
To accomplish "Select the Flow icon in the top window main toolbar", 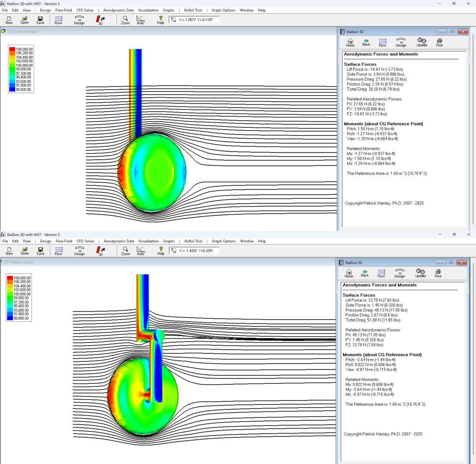I will pos(58,20).
